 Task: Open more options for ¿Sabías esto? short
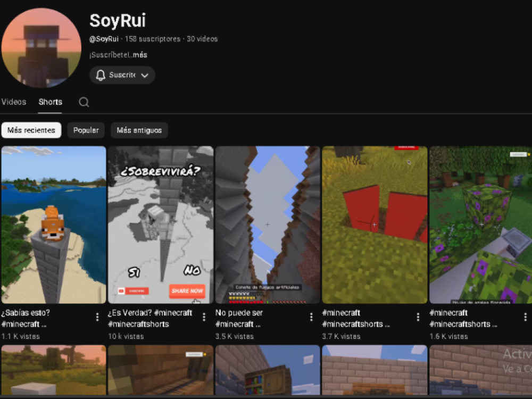(97, 317)
